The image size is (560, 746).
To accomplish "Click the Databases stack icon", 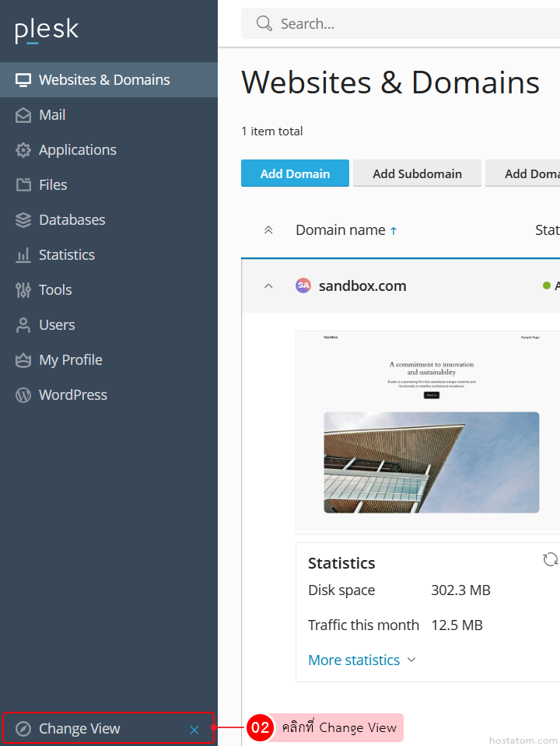I will click(x=23, y=220).
